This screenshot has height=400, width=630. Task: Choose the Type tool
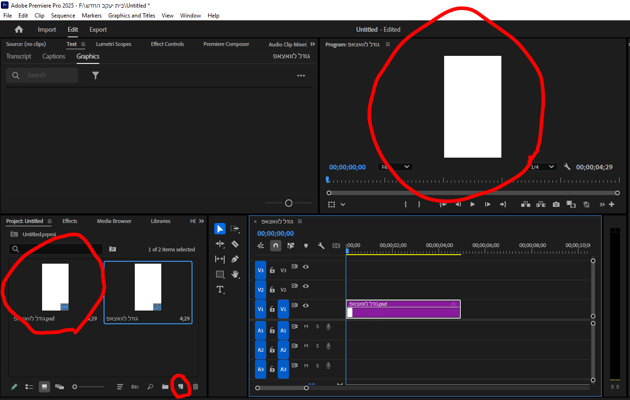tap(220, 289)
